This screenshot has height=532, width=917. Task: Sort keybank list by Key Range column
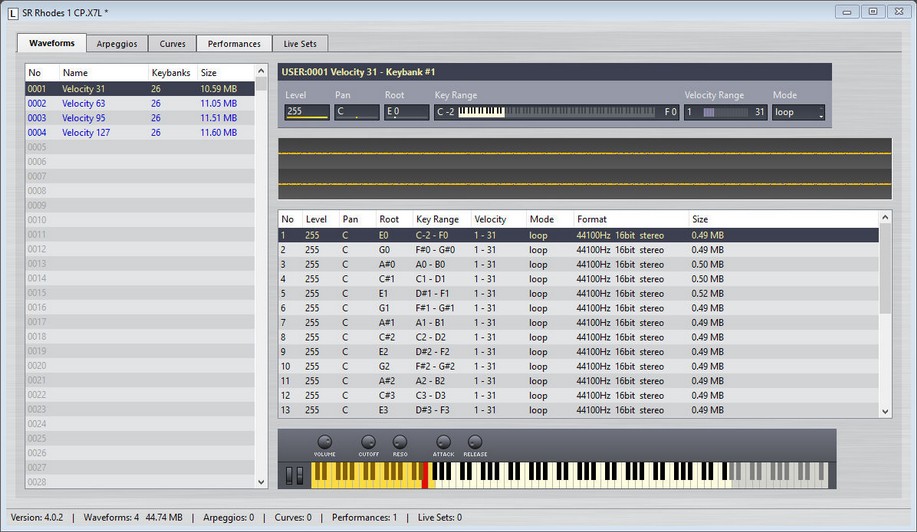pos(438,219)
